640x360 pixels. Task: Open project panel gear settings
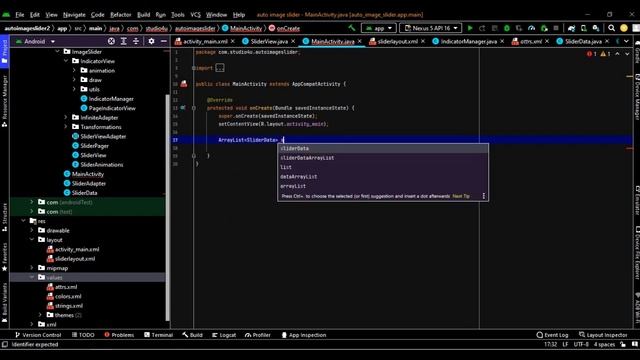coord(151,41)
